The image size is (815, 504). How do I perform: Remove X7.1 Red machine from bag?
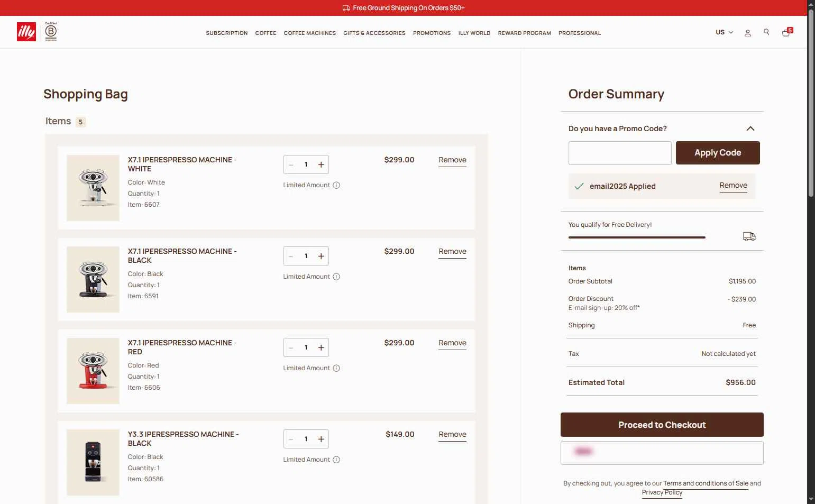pos(452,343)
